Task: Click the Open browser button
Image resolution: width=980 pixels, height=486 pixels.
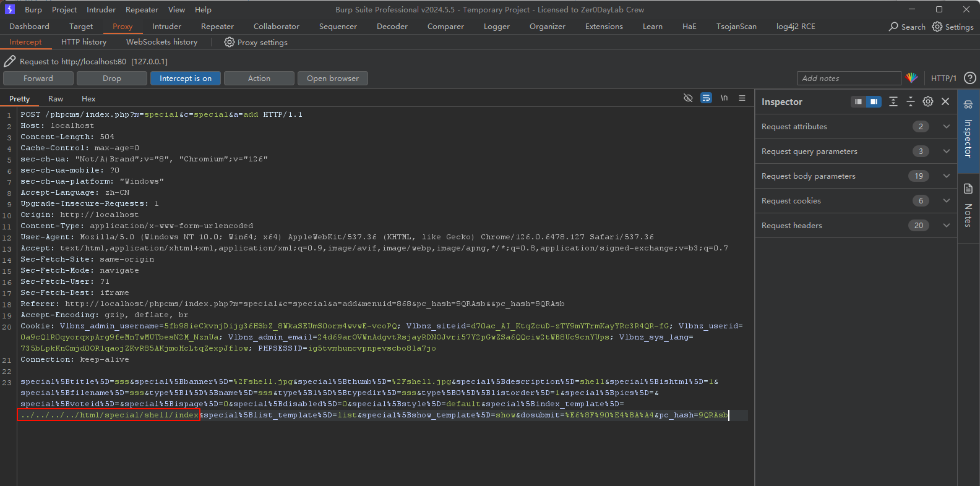Action: (x=333, y=79)
